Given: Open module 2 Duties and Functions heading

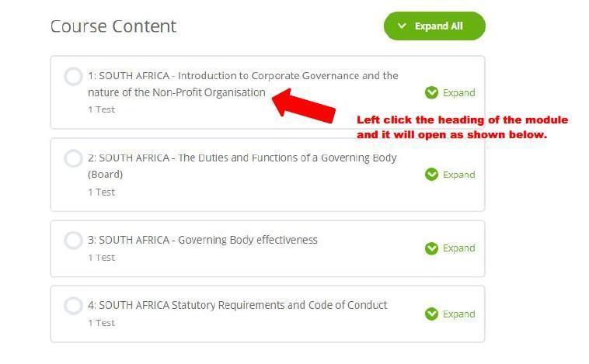Looking at the screenshot, I should (x=242, y=166).
